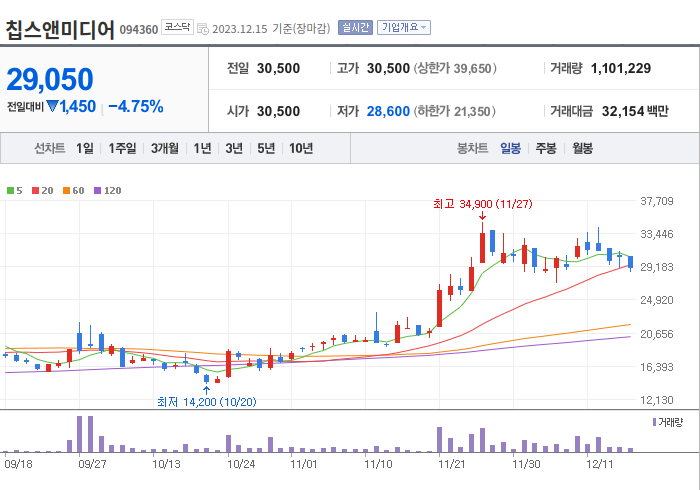Click the 전일 30,500 value
Image resolution: width=700 pixels, height=490 pixels.
click(278, 68)
